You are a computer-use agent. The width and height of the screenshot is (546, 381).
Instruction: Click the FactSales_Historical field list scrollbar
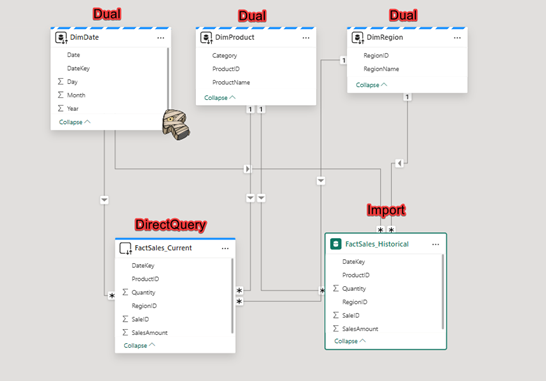coord(443,292)
